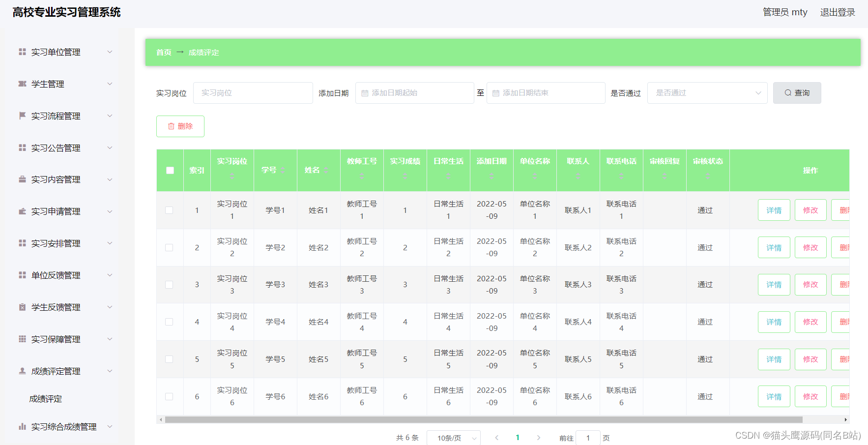The width and height of the screenshot is (868, 445).
Task: Sort by 审核状态 column arrows
Action: pyautogui.click(x=708, y=176)
